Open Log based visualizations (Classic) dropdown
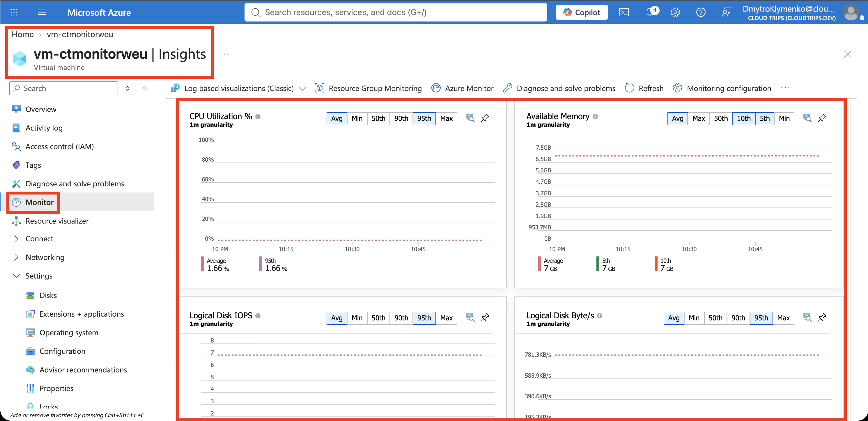868x421 pixels. pyautogui.click(x=238, y=88)
